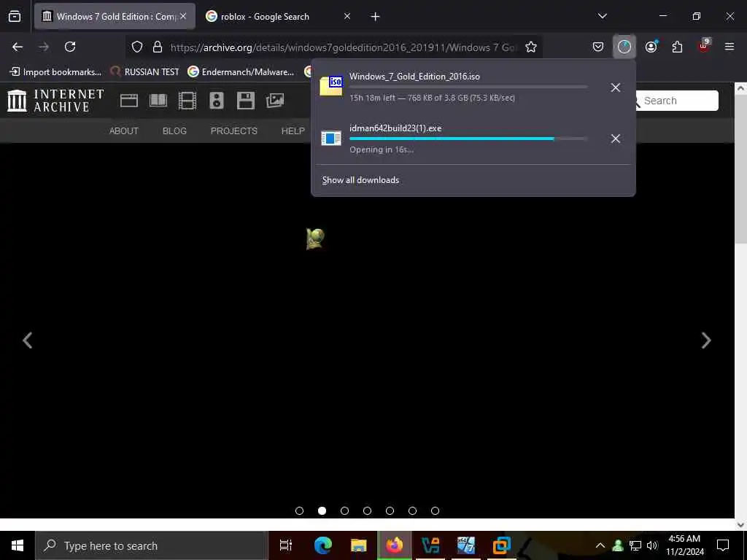Cancel the idman642build23(1).exe download
The image size is (747, 560).
[x=616, y=139]
